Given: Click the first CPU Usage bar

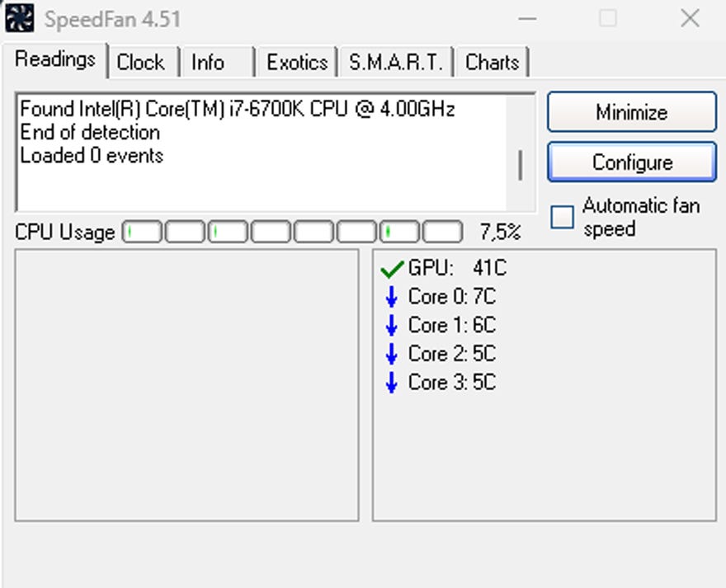Looking at the screenshot, I should pyautogui.click(x=143, y=233).
